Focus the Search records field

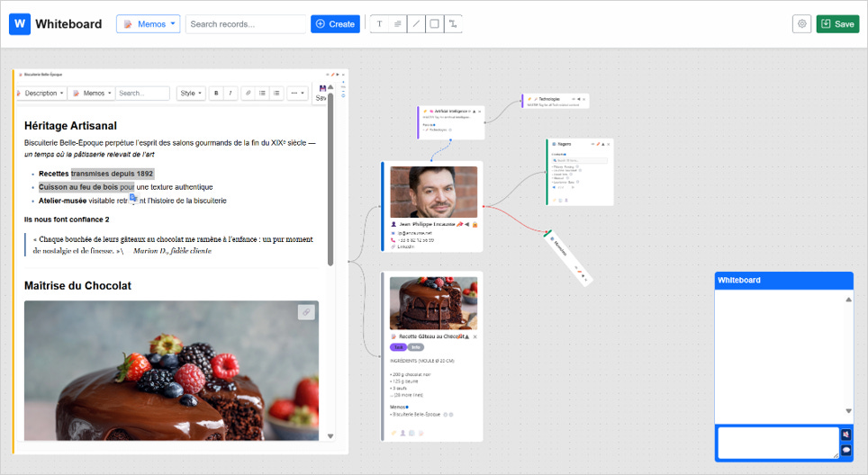(x=245, y=23)
